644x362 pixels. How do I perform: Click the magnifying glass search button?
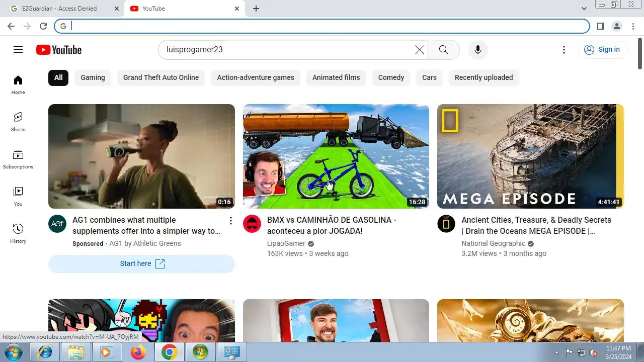(443, 49)
